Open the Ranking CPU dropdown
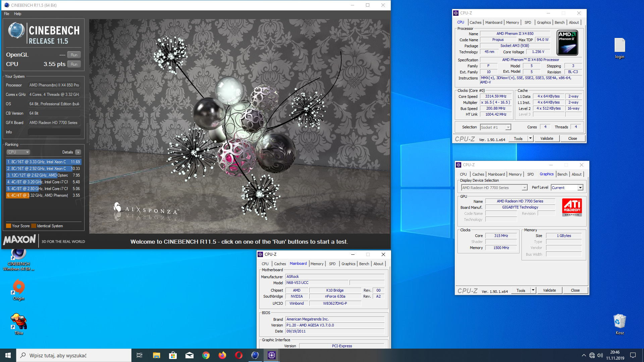644x362 pixels. pyautogui.click(x=18, y=152)
